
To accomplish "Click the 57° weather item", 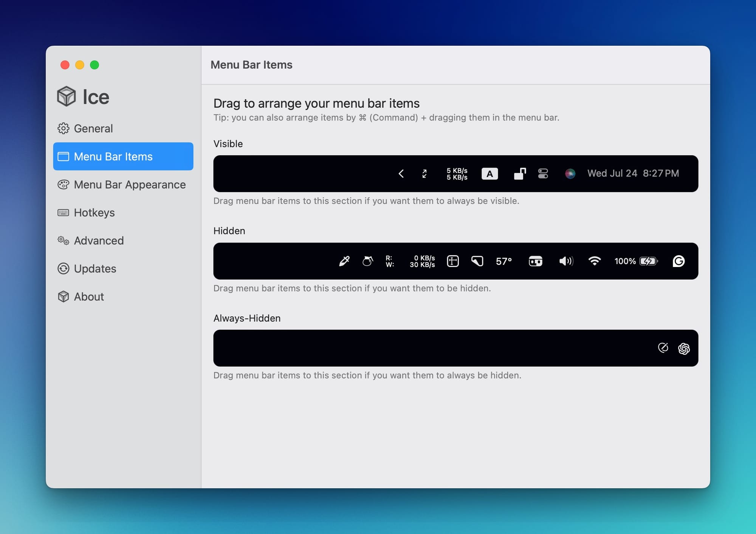I will point(504,261).
